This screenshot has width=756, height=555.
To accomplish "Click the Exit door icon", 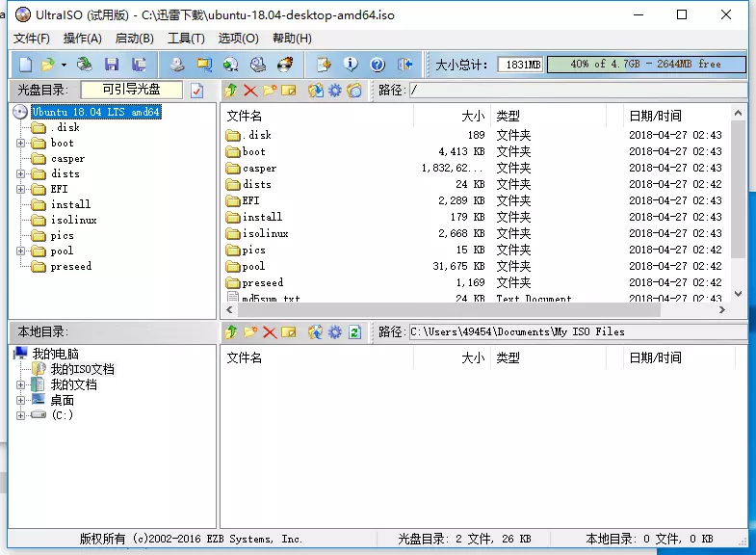I will (x=405, y=65).
